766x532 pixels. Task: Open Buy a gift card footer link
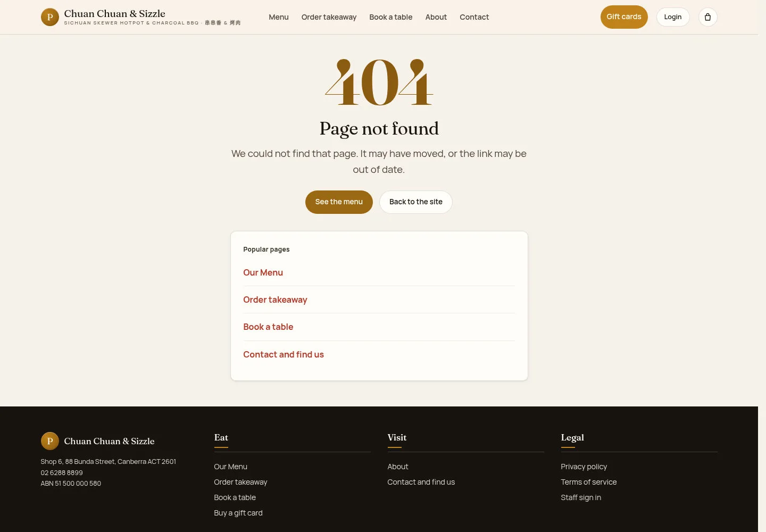238,513
